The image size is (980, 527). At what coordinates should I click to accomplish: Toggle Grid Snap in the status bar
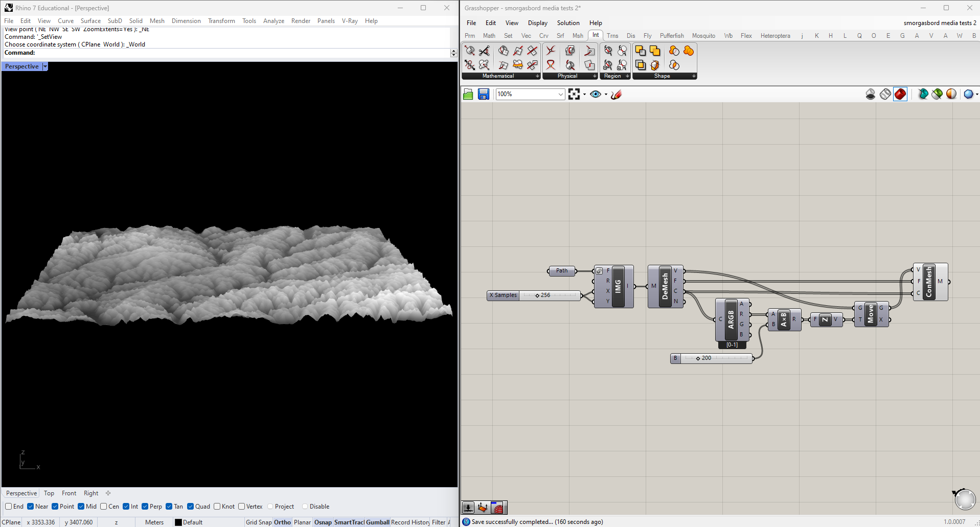(x=259, y=522)
